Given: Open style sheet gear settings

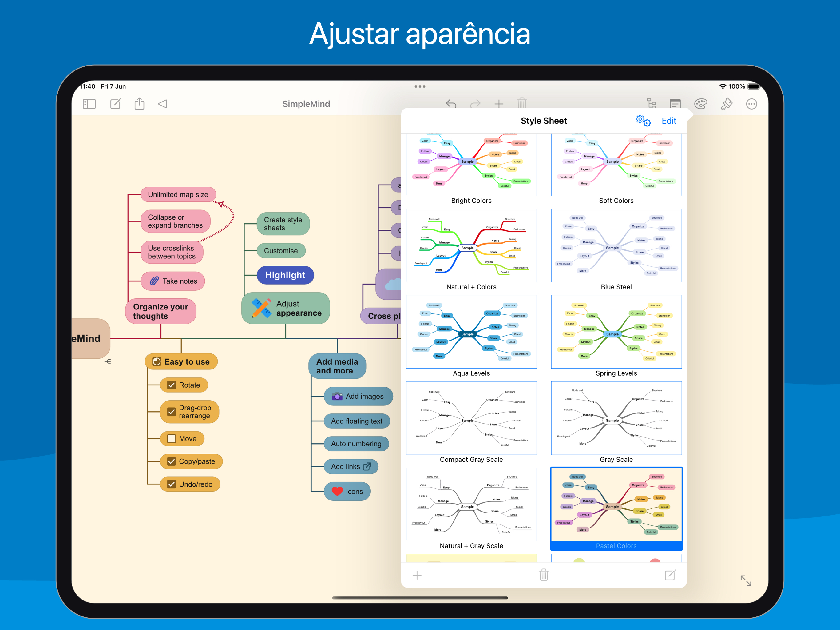Looking at the screenshot, I should tap(643, 121).
